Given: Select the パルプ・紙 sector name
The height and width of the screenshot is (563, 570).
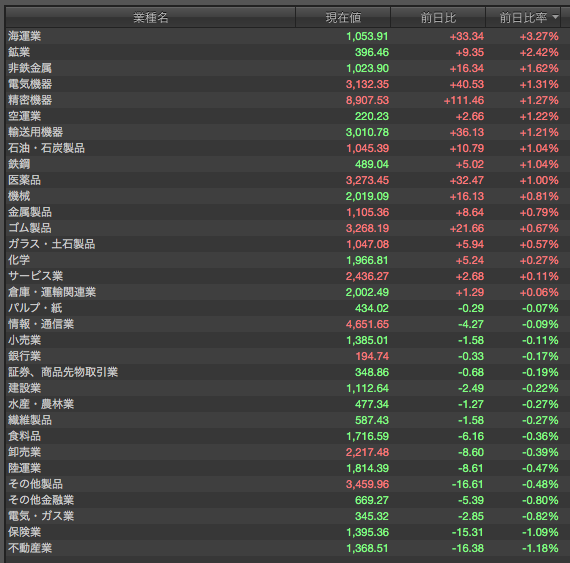Looking at the screenshot, I should pyautogui.click(x=35, y=308).
